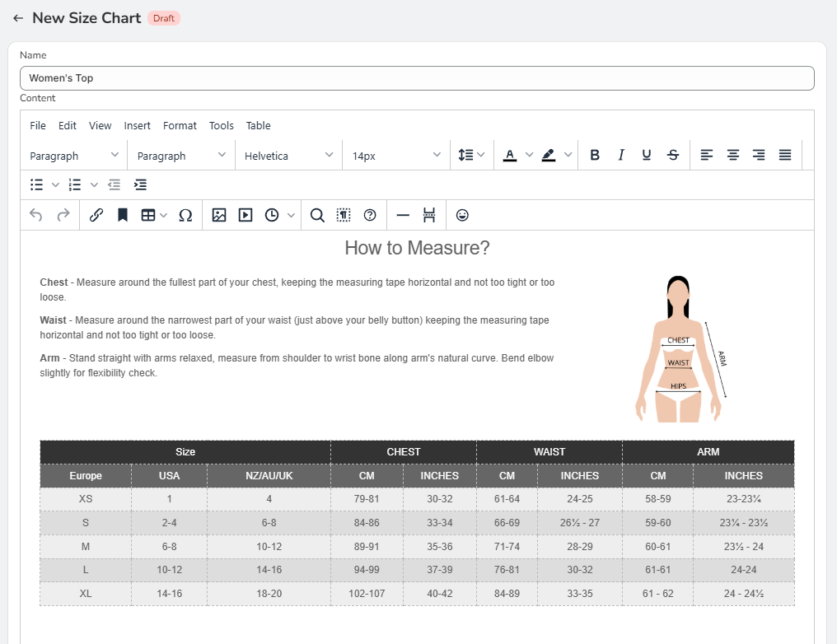Toggle show invisible characters

(x=344, y=215)
